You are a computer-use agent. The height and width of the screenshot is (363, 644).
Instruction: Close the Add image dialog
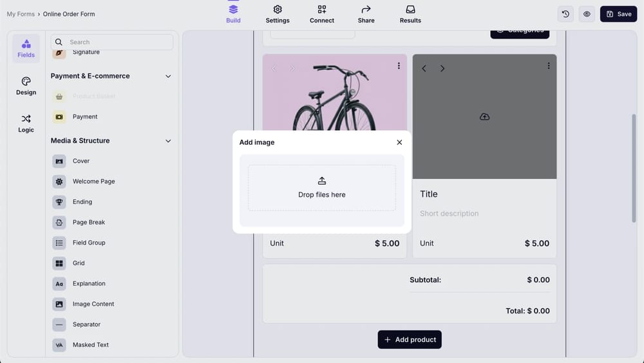pyautogui.click(x=399, y=142)
